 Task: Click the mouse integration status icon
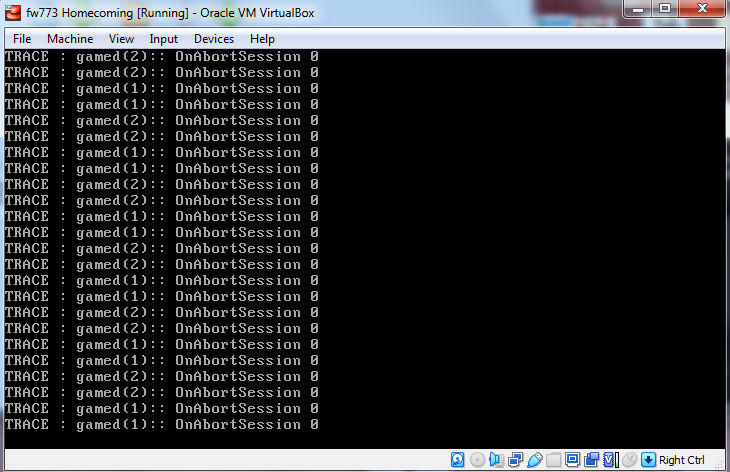click(629, 460)
